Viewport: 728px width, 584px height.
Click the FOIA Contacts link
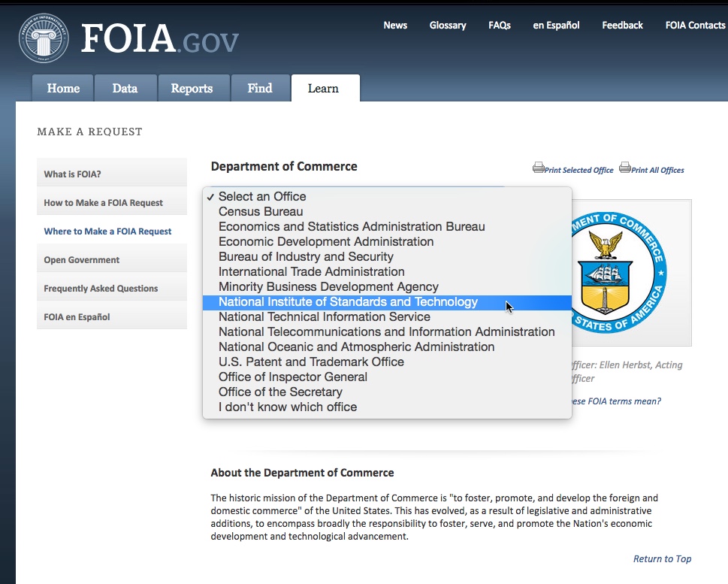coord(695,26)
